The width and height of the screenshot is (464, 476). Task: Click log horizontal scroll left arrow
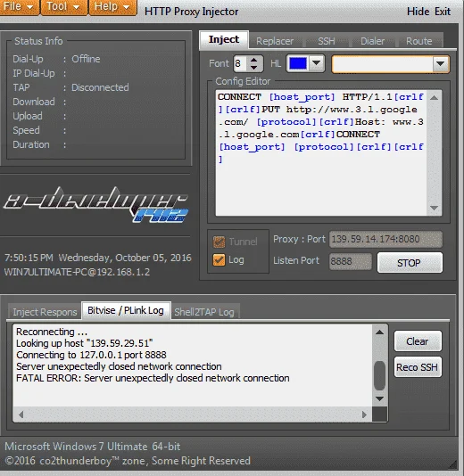21,414
